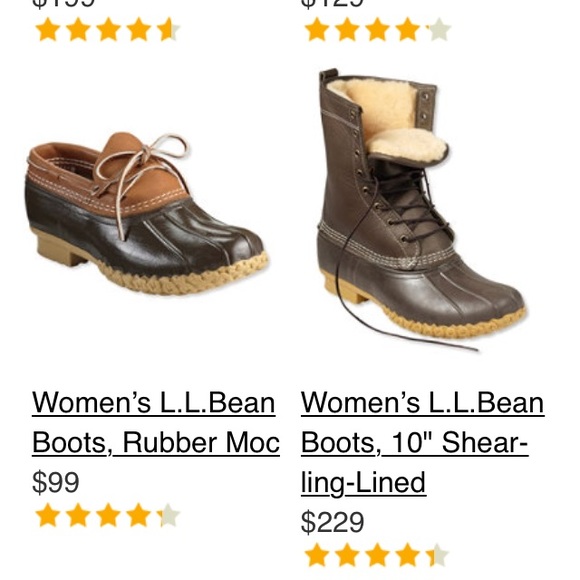
Task: Click the grey last star of top-right rating
Action: point(438,29)
